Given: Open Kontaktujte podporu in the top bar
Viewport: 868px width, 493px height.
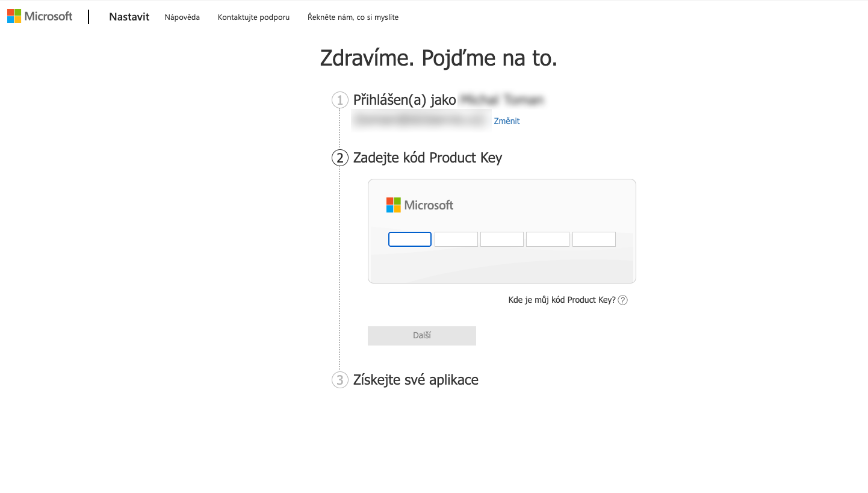Looking at the screenshot, I should [253, 17].
